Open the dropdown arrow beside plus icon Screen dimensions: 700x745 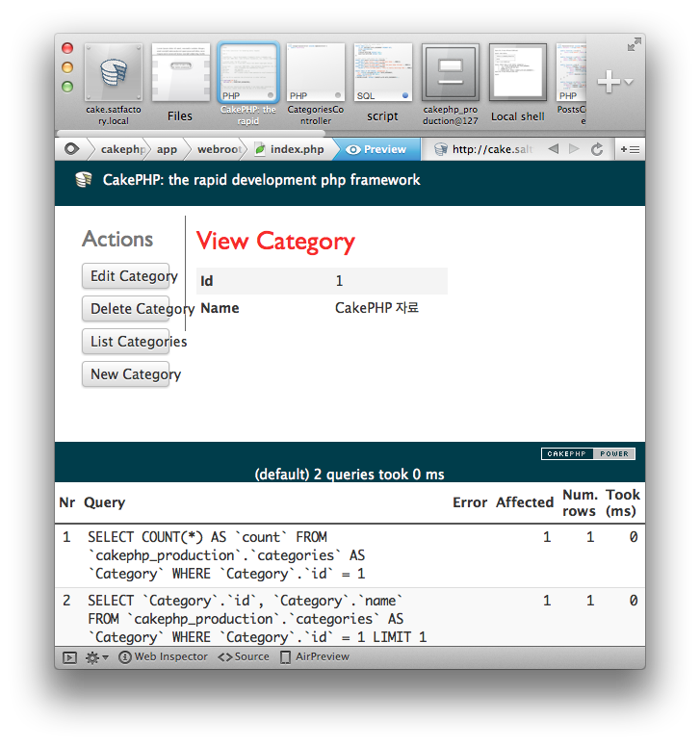(x=629, y=82)
